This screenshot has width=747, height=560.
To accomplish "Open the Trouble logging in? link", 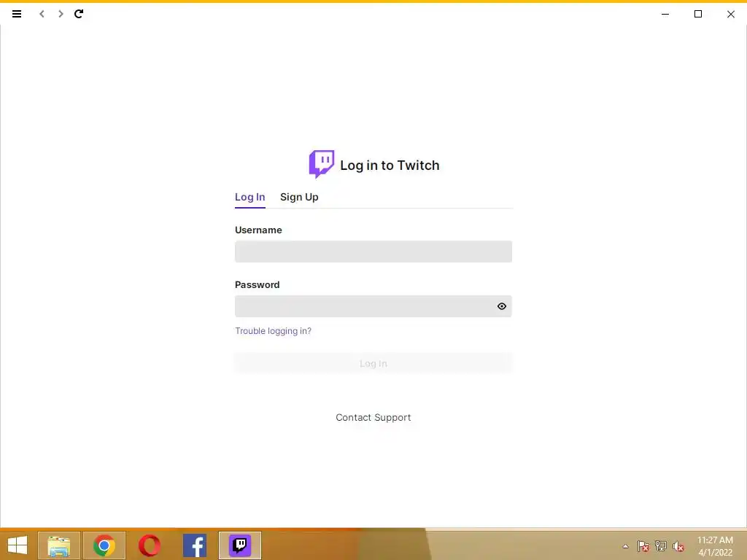I will [x=273, y=331].
